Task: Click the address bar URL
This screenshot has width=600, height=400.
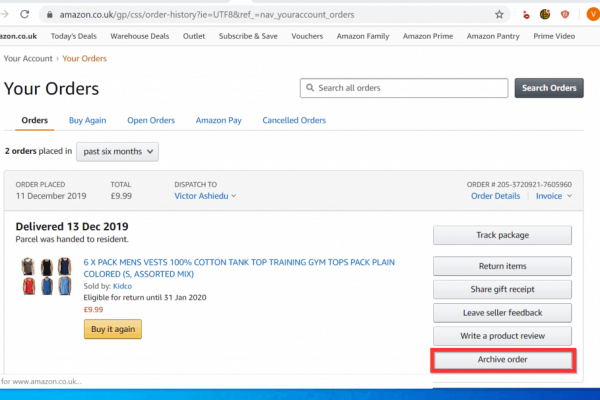Action: [x=207, y=15]
